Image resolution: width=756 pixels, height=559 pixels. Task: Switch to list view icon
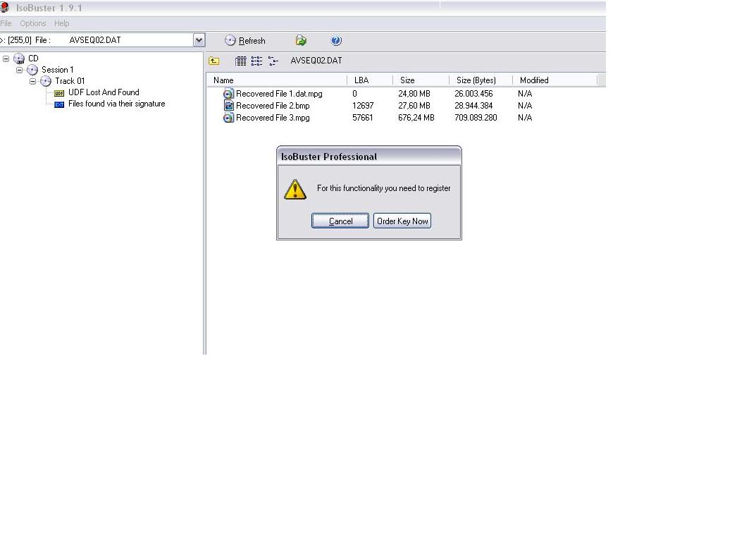pos(256,61)
